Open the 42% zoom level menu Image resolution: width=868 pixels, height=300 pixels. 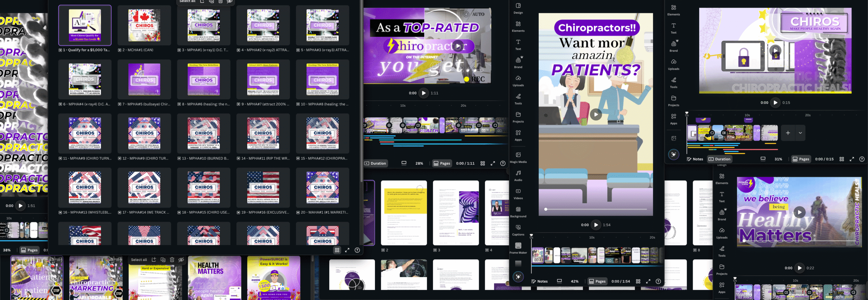[574, 281]
